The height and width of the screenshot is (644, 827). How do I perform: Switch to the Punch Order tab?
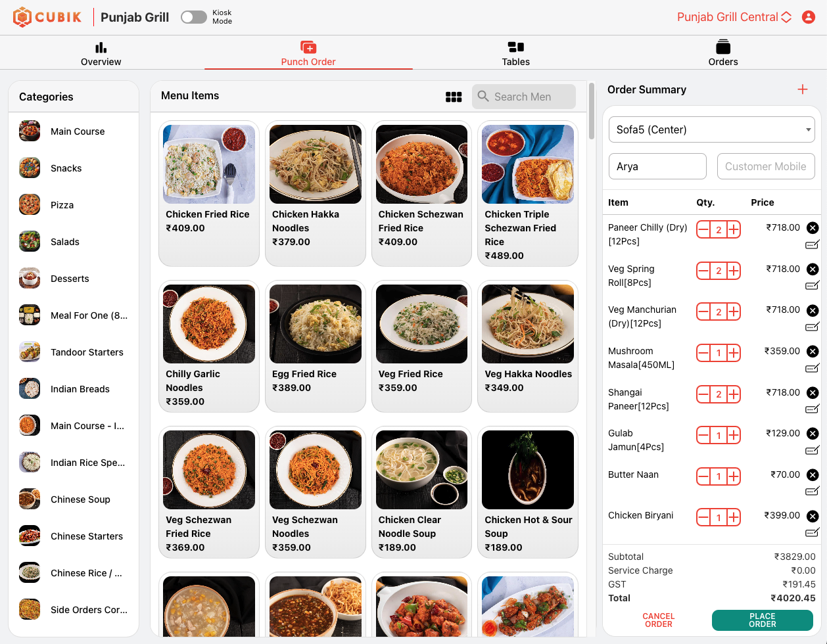(x=308, y=54)
